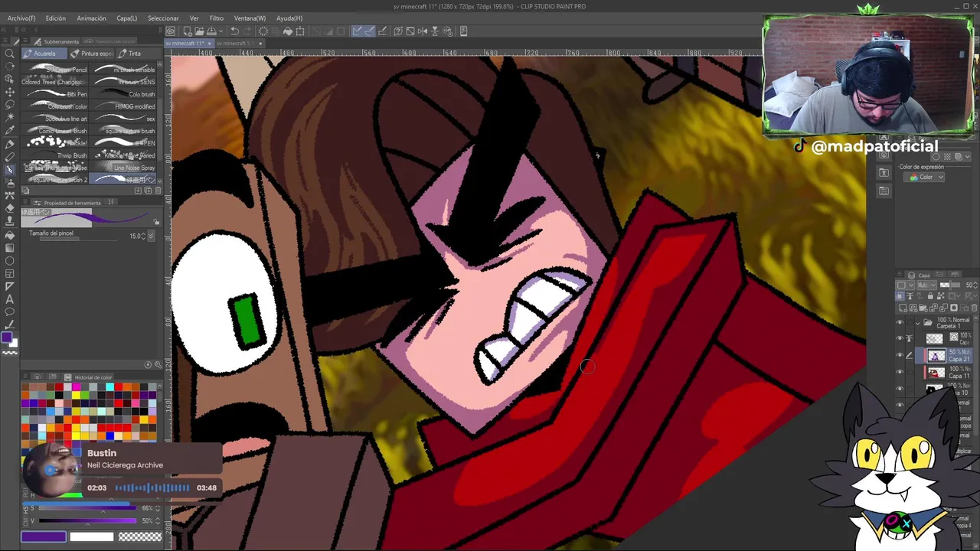Click the Bustin music player waveform
The height and width of the screenshot is (551, 980).
(x=152, y=487)
